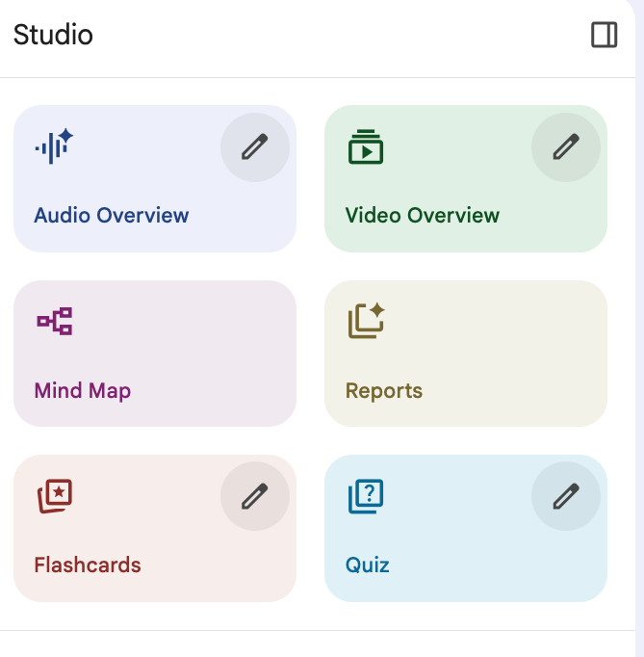This screenshot has width=644, height=657.
Task: Customize Audio Overview with its pencil icon
Action: (254, 146)
